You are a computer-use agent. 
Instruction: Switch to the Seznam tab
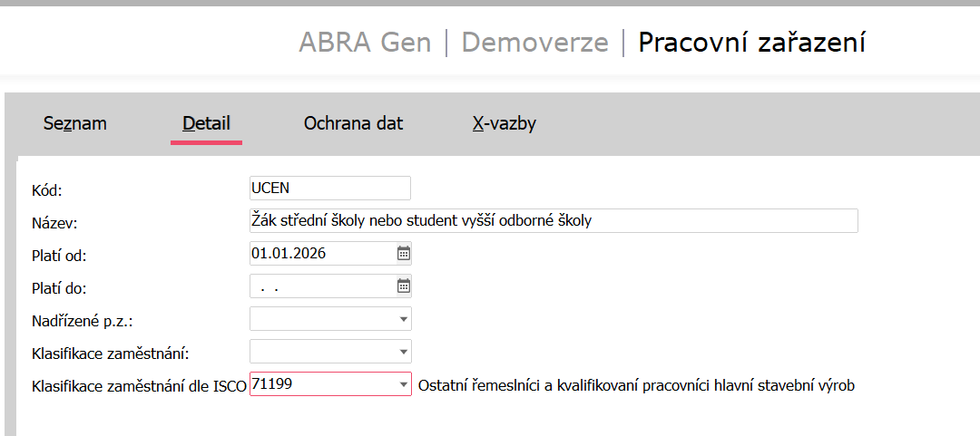pyautogui.click(x=75, y=123)
